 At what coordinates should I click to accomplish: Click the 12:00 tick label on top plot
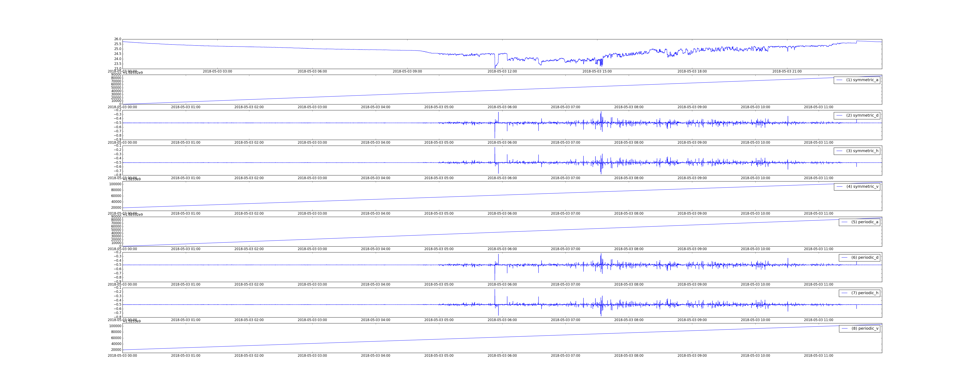click(502, 72)
